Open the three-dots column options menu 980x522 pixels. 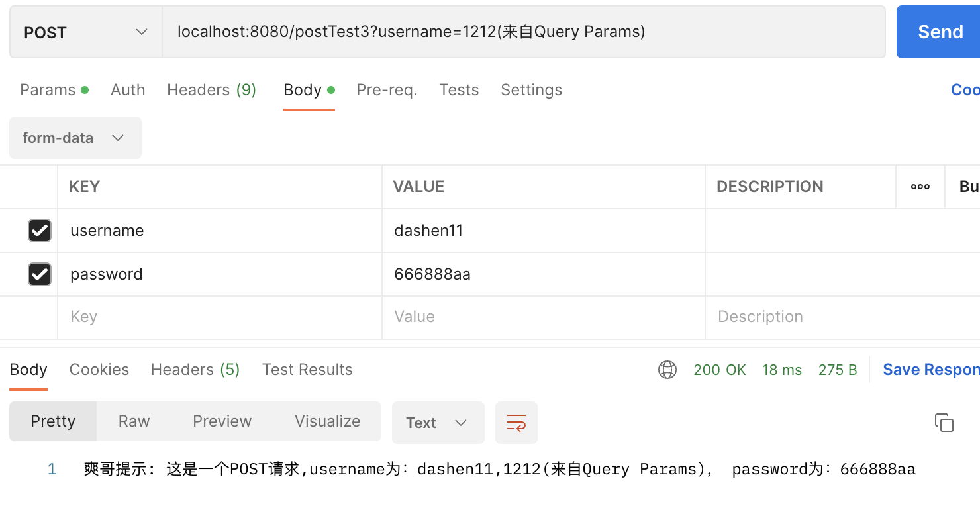[x=920, y=187]
